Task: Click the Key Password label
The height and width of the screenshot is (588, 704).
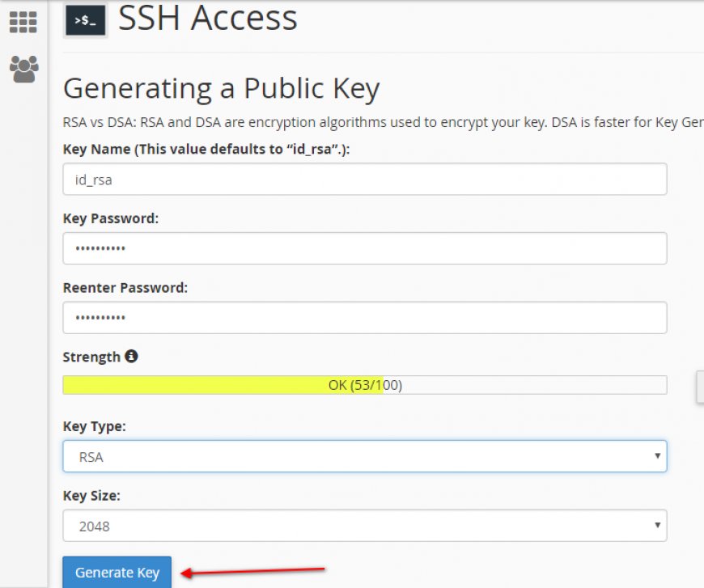Action: point(110,218)
